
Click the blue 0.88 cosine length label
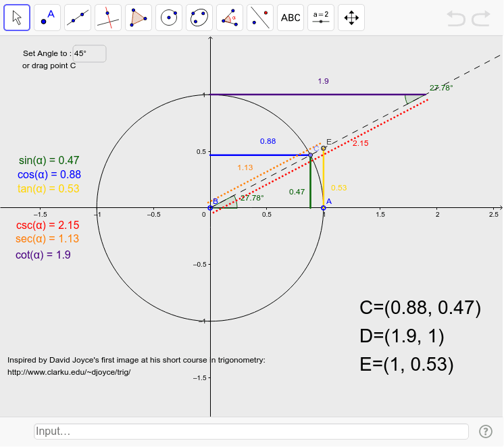tap(268, 141)
